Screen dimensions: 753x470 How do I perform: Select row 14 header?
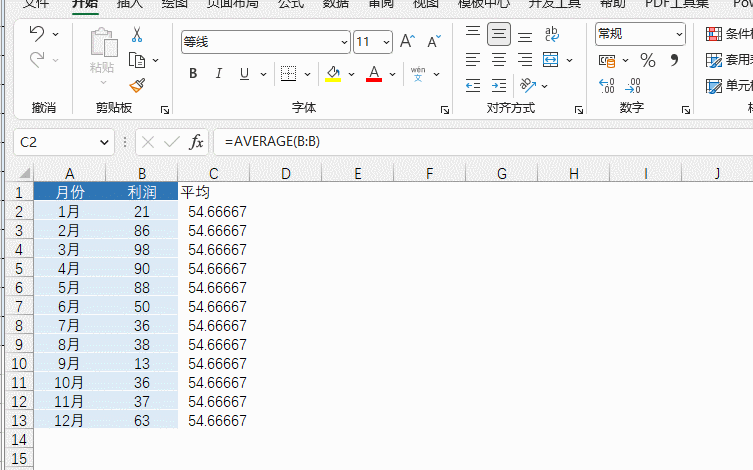19,439
